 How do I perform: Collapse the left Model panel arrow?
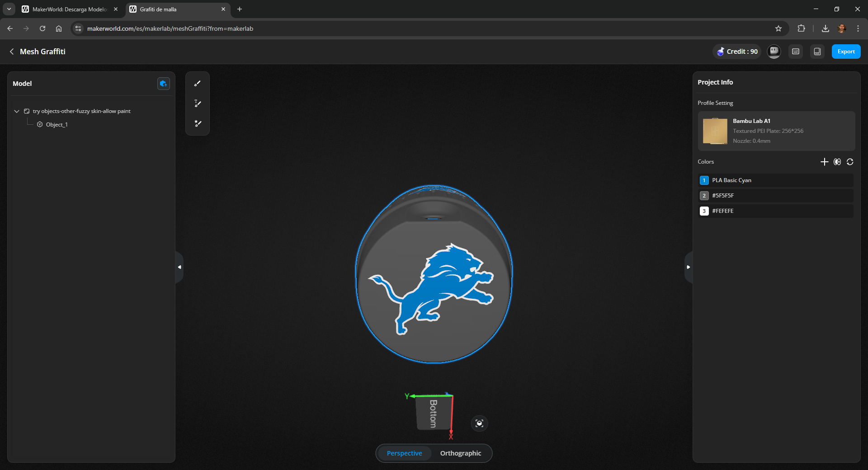(x=179, y=267)
